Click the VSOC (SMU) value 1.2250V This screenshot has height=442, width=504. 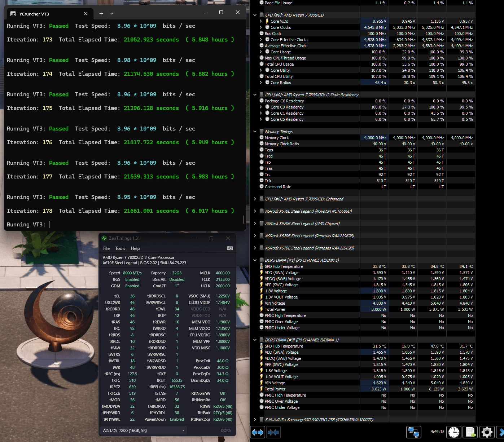coord(223,296)
